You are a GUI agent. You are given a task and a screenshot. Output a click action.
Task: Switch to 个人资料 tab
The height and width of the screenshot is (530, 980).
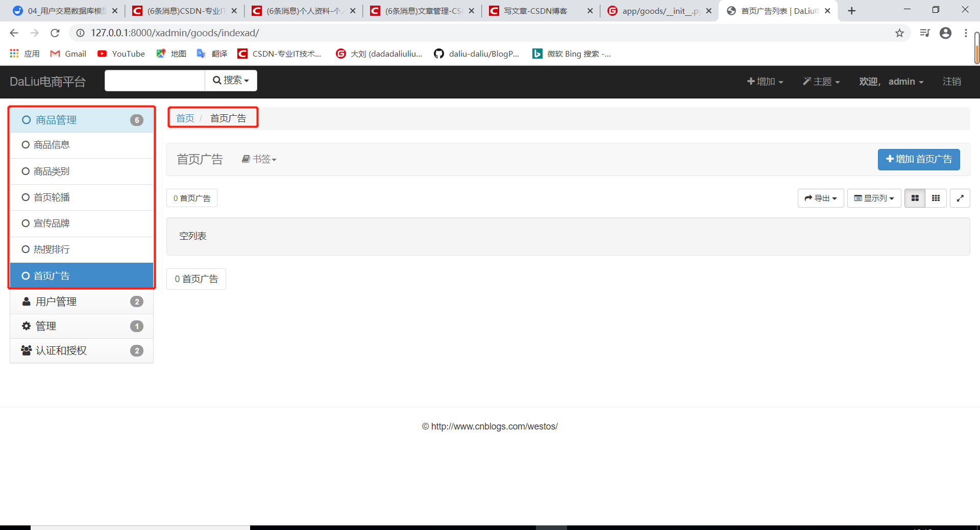click(x=304, y=11)
